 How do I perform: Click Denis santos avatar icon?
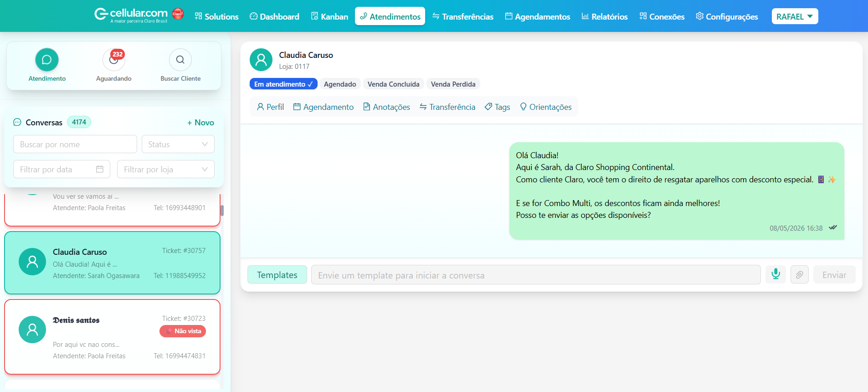32,330
